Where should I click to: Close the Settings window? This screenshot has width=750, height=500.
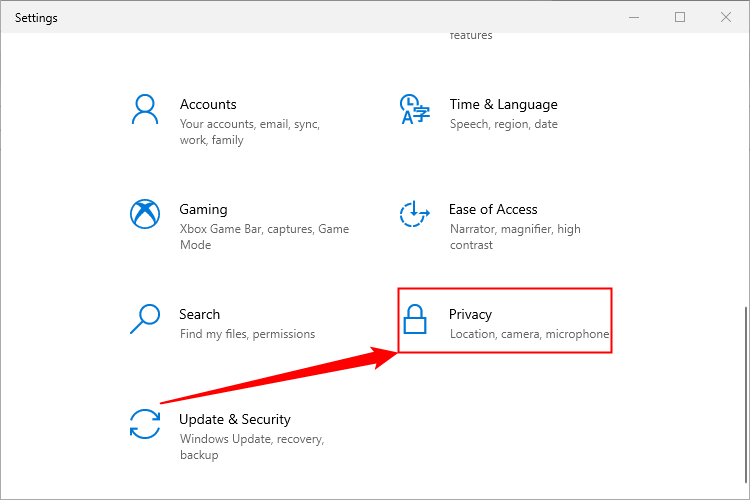pyautogui.click(x=726, y=17)
